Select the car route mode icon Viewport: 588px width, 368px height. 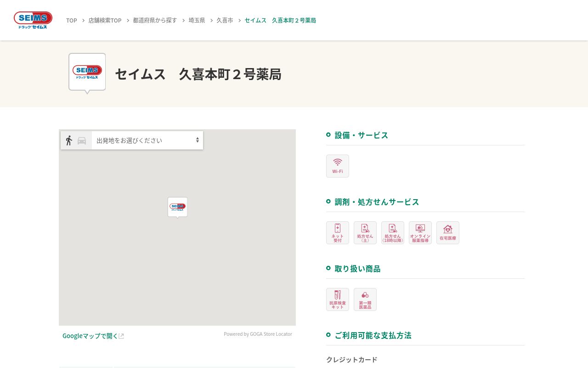pyautogui.click(x=82, y=141)
